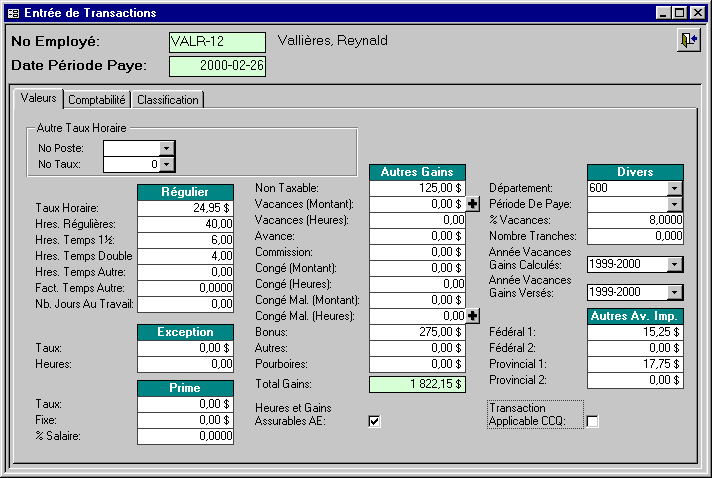Click the form icon in title bar
Image resolution: width=712 pixels, height=478 pixels.
[14, 13]
